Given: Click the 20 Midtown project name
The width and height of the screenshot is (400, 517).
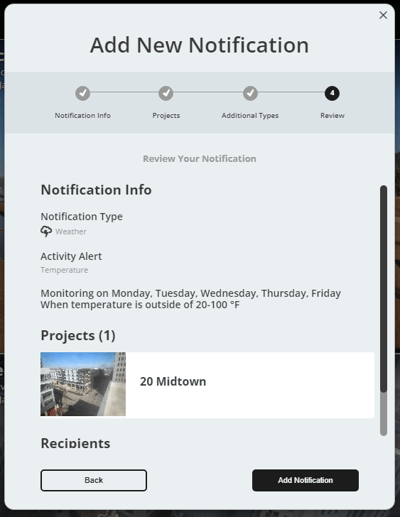Looking at the screenshot, I should (173, 381).
